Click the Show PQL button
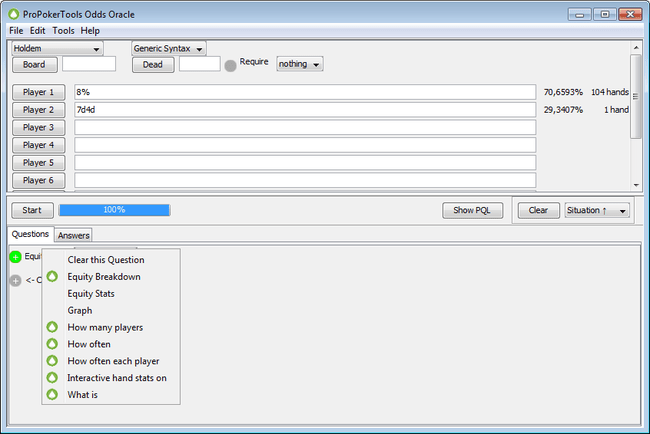This screenshot has height=434, width=650. (473, 210)
